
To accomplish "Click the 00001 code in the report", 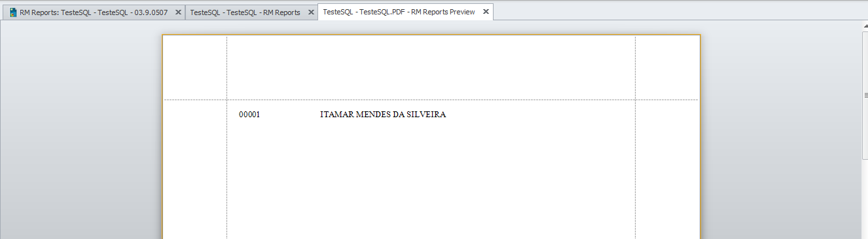I will [x=249, y=115].
